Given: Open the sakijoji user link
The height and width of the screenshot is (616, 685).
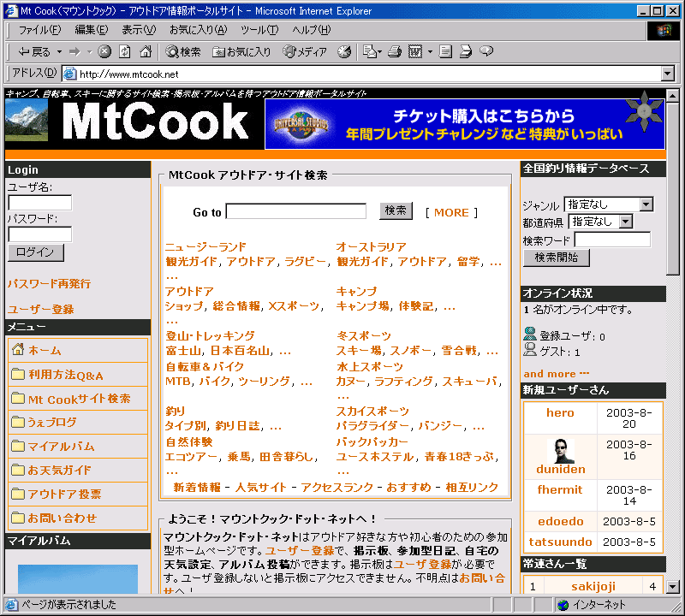Looking at the screenshot, I should point(593,587).
